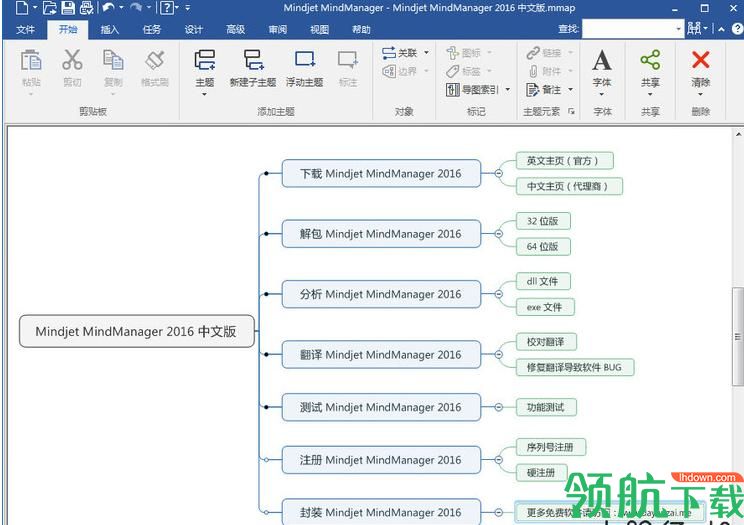Image resolution: width=744 pixels, height=525 pixels.
Task: Click the find binoculars icon next to search box
Action: tap(694, 29)
